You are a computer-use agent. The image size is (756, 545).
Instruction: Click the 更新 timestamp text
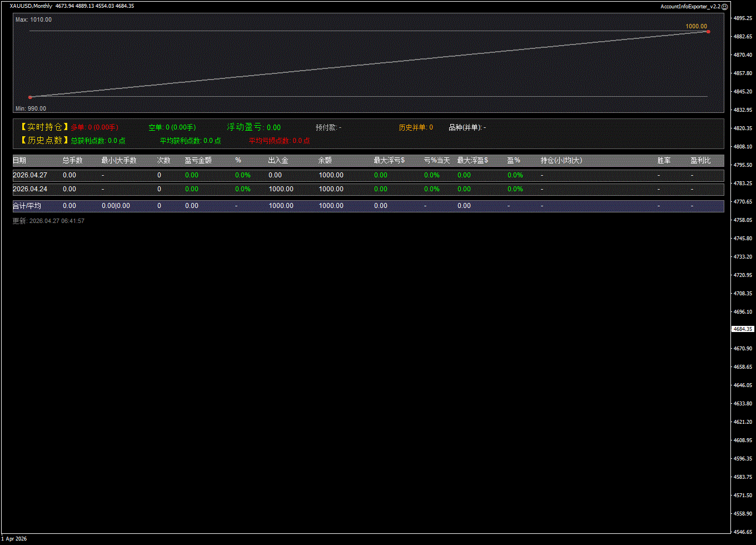pos(48,221)
